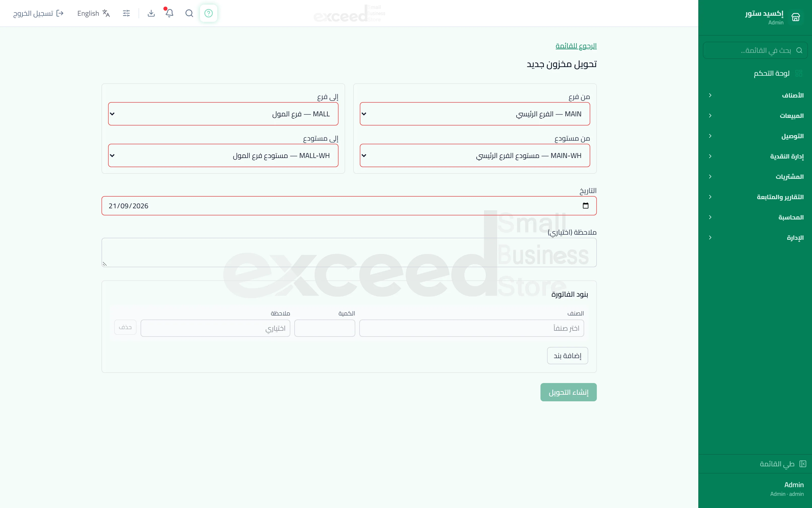Expand the التوصيل sidebar section
Image resolution: width=812 pixels, height=508 pixels.
[755, 136]
